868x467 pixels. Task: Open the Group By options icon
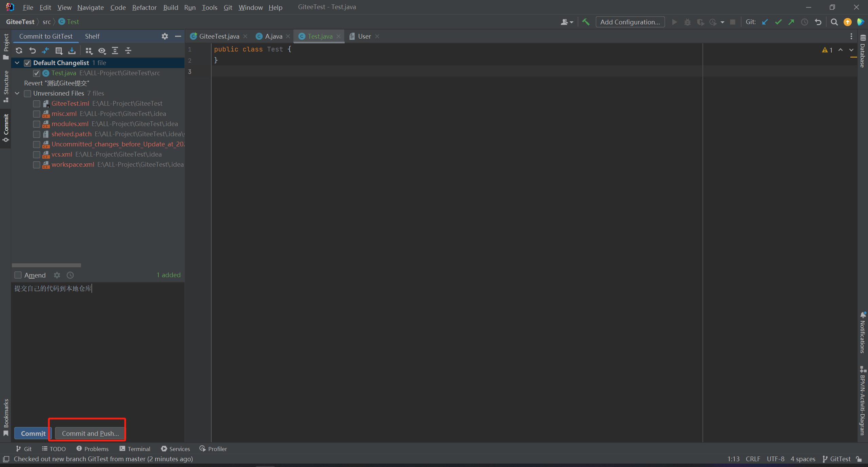point(89,50)
